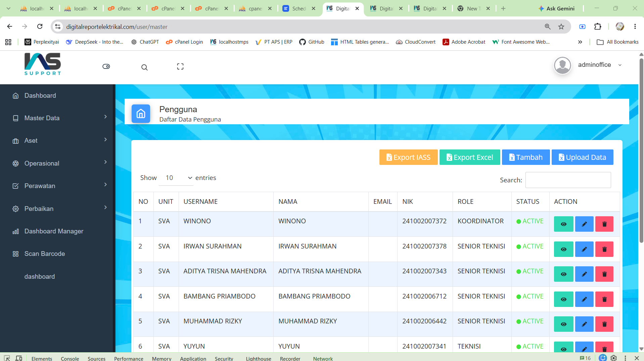Open the browser extensions puzzle icon
Screen dimensions: 644x361
tap(598, 27)
